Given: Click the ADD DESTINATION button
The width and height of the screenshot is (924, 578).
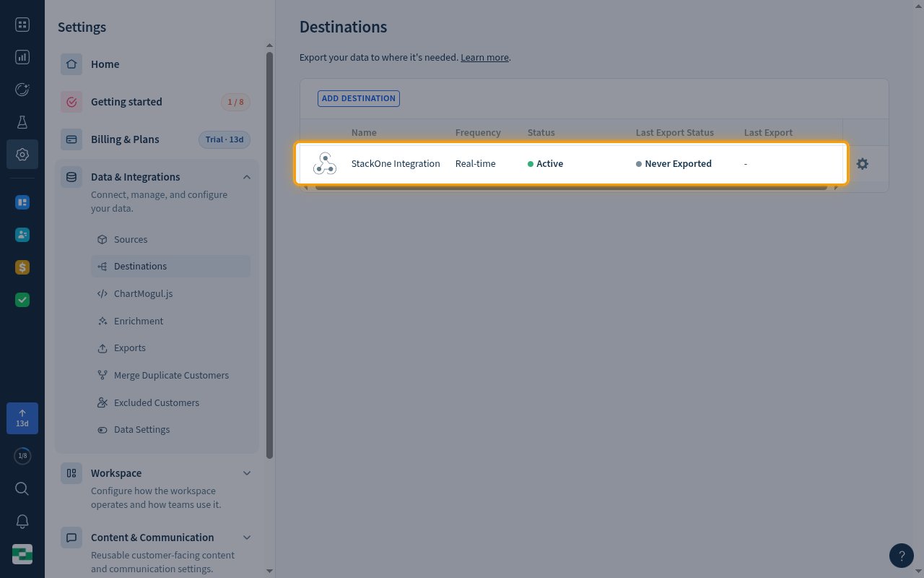Looking at the screenshot, I should (359, 98).
